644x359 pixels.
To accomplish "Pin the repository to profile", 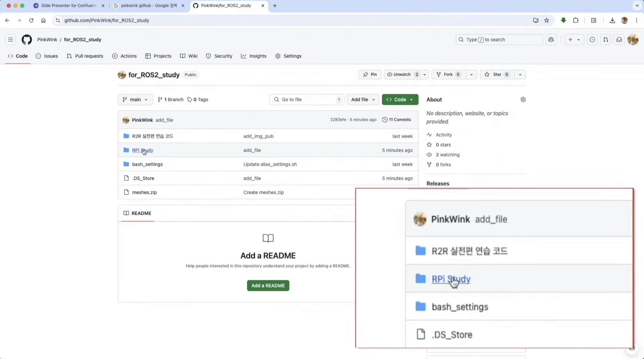I will tap(370, 74).
